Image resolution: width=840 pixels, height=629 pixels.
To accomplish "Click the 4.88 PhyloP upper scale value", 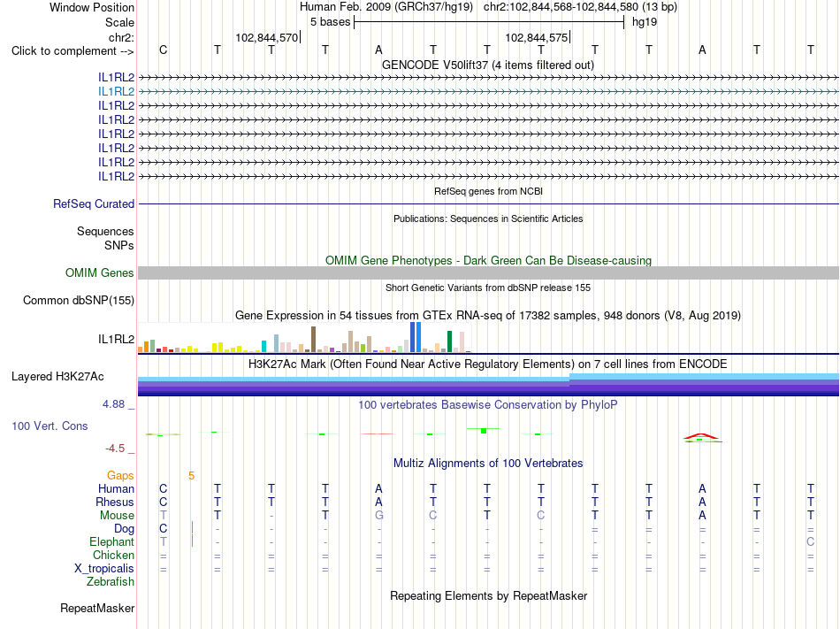I will coord(113,404).
